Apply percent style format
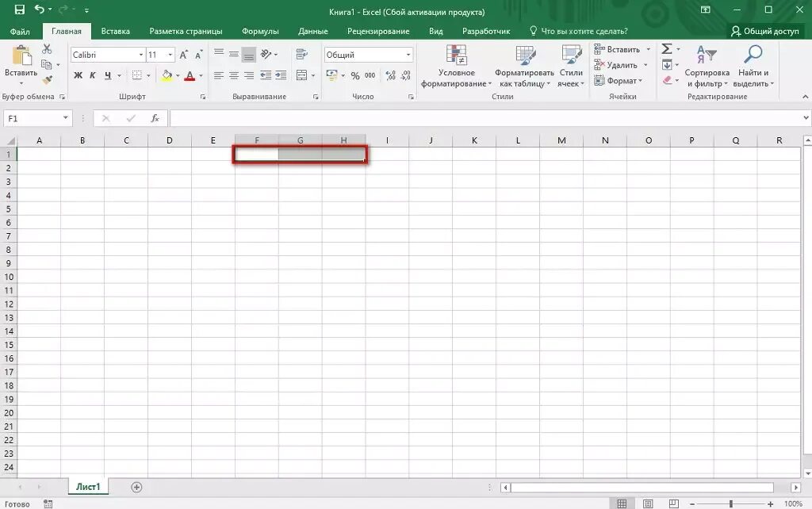The width and height of the screenshot is (812, 509). [x=355, y=75]
